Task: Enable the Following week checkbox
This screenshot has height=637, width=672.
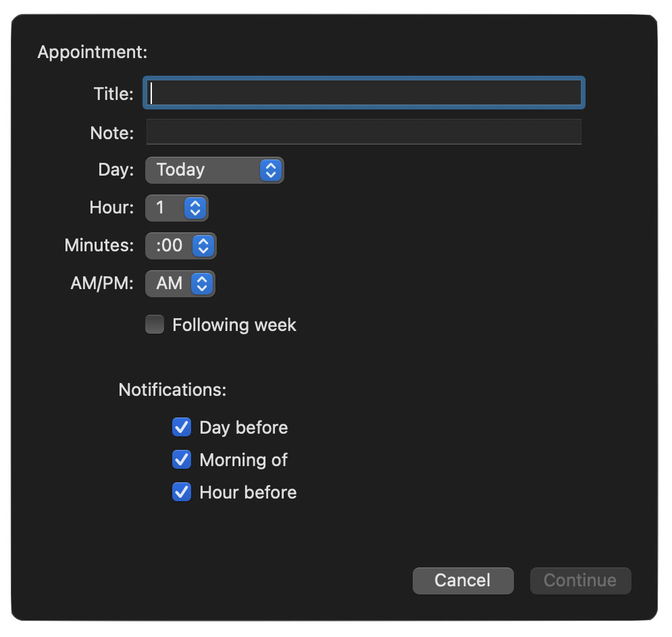Action: [x=155, y=325]
